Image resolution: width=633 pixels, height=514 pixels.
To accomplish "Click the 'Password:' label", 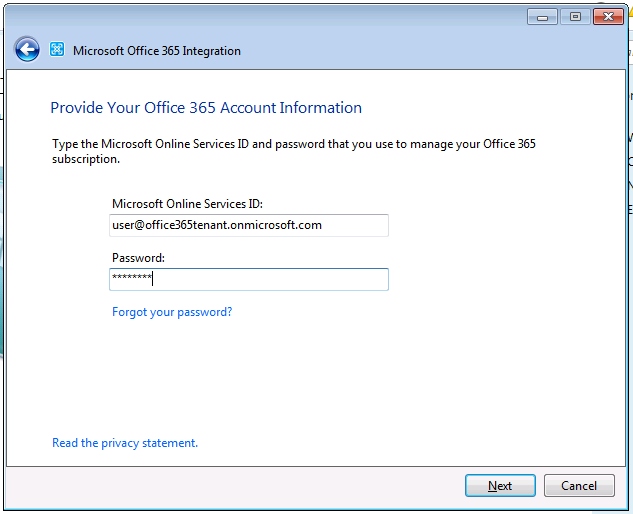I will click(138, 258).
